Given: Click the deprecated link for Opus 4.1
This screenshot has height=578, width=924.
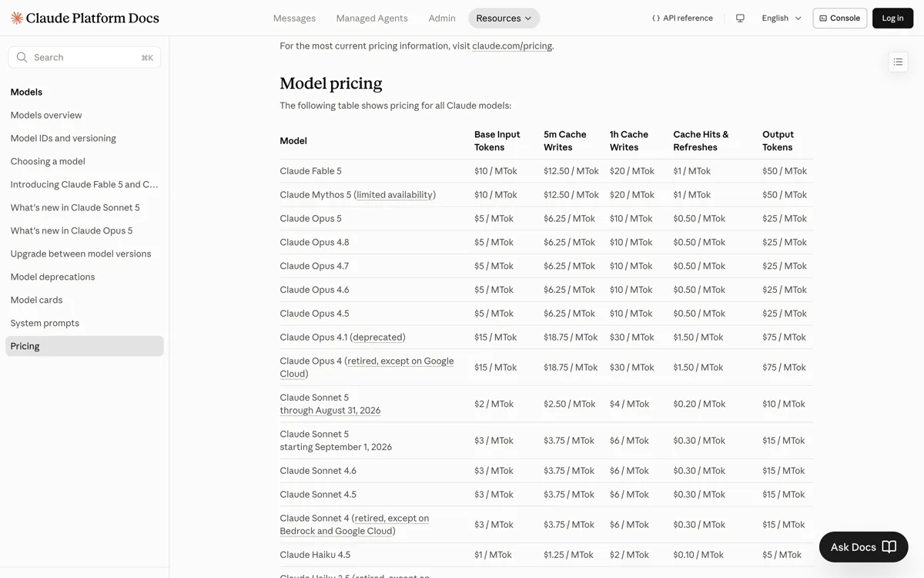Looking at the screenshot, I should (377, 337).
